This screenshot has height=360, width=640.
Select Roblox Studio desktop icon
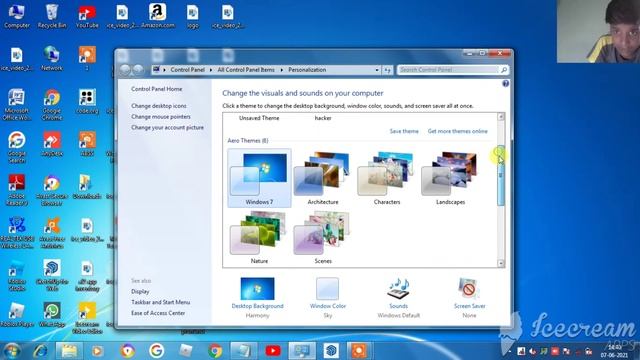(x=17, y=276)
